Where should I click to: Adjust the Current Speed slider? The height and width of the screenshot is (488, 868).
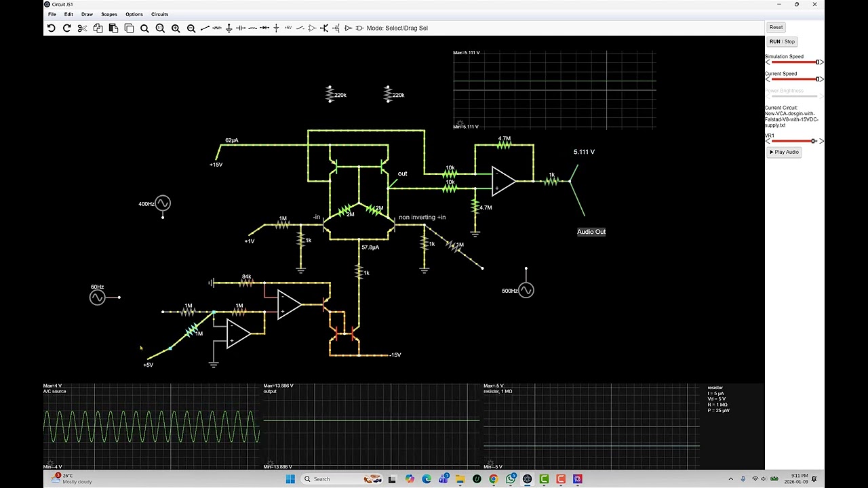tap(794, 79)
